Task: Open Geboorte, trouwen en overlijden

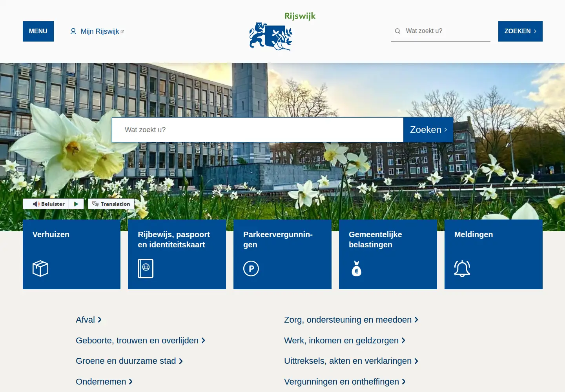Action: point(140,341)
